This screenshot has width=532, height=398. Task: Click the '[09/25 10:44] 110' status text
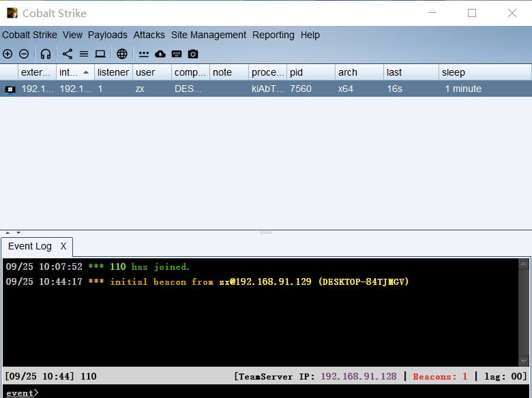(51, 376)
